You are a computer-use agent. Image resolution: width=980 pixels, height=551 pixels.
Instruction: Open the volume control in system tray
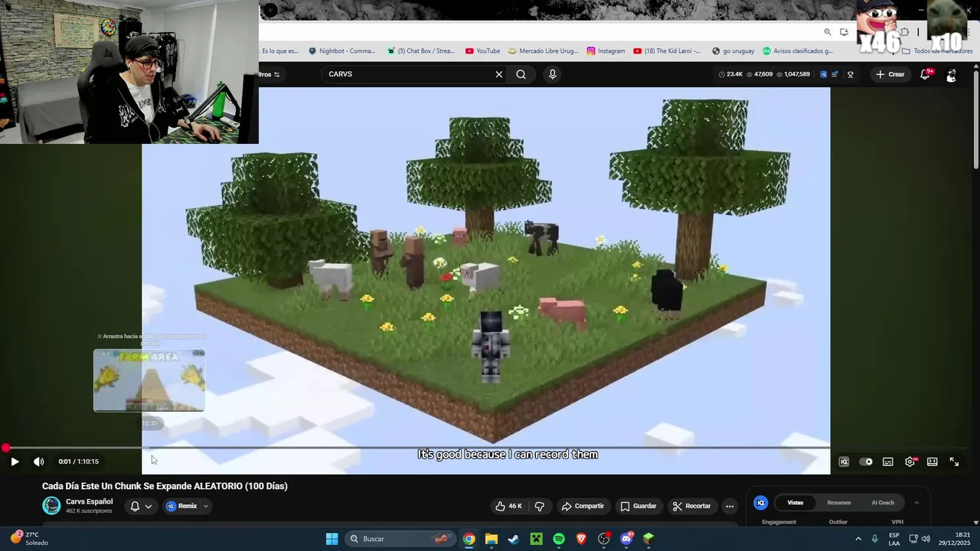coord(926,539)
